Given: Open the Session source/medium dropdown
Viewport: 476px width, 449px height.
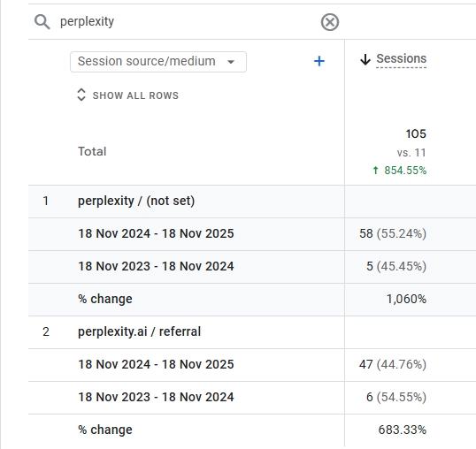Looking at the screenshot, I should coord(158,62).
